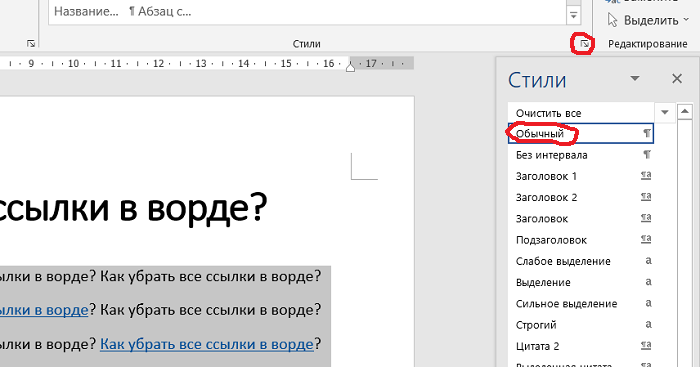The height and width of the screenshot is (367, 700).
Task: Click the right indent marker on ruler
Action: pyautogui.click(x=350, y=67)
